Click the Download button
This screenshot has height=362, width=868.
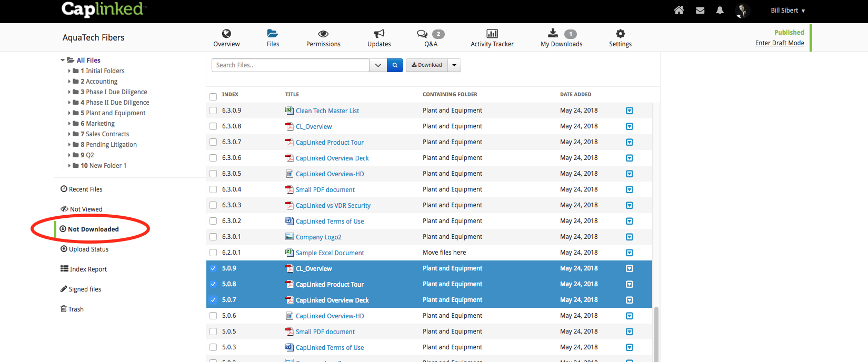tap(427, 65)
